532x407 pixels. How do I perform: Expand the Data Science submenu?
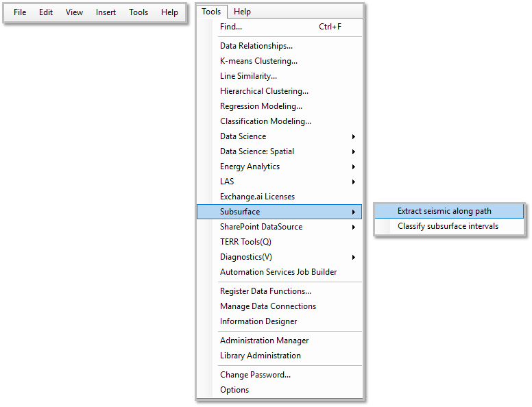pyautogui.click(x=280, y=136)
